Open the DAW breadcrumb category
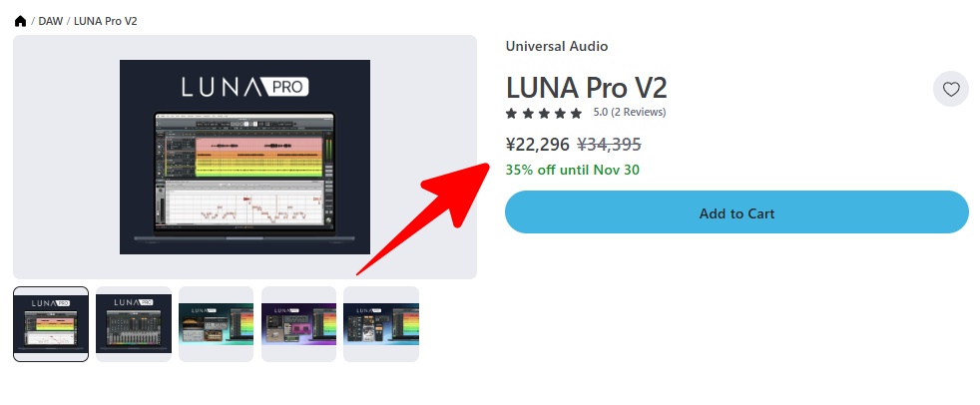Screen dimensions: 980x405 [x=51, y=21]
